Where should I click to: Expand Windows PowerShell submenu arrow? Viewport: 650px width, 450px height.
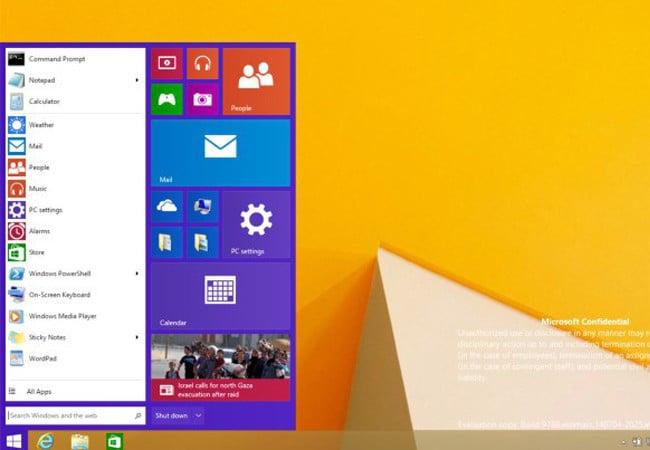[x=137, y=273]
